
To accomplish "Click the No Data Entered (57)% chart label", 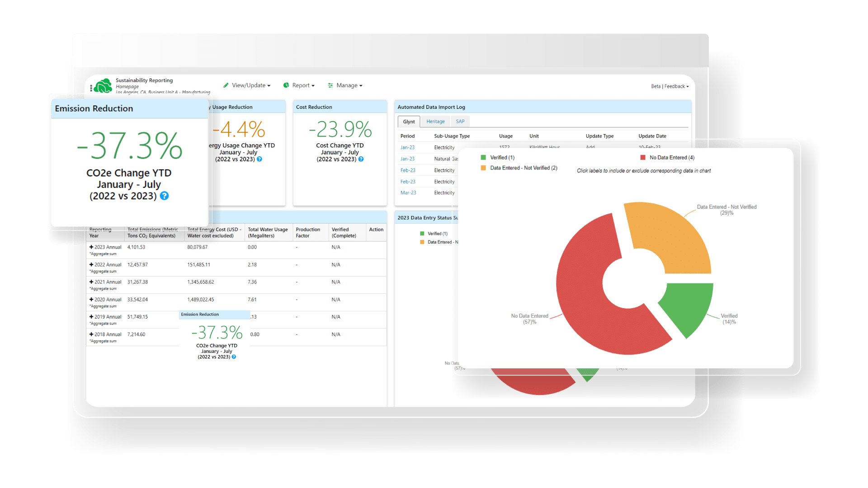I will pos(529,319).
